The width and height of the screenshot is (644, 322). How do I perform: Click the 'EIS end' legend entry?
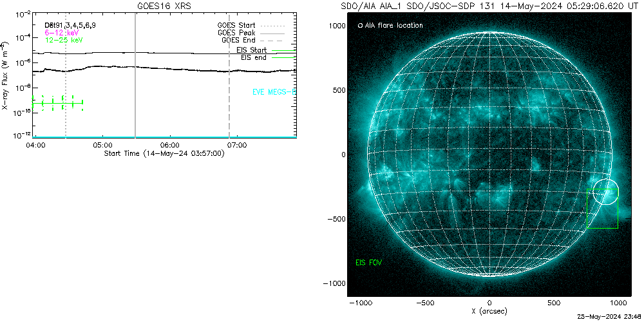pos(269,58)
